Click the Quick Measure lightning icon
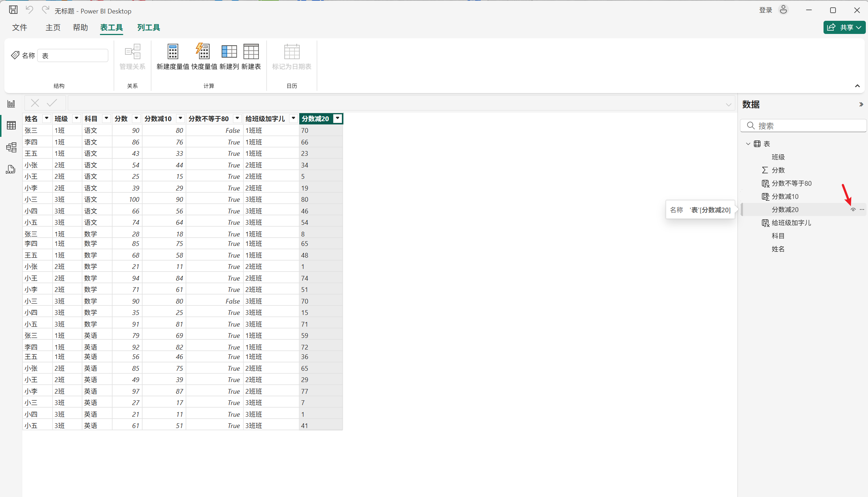Screen dimensions: 868x497 point(203,52)
